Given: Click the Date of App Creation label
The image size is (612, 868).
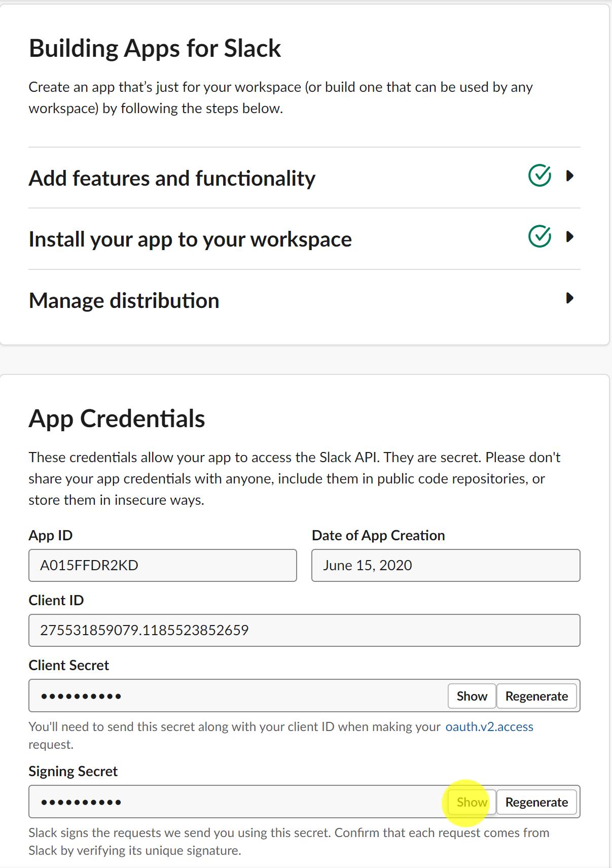Looking at the screenshot, I should point(378,536).
